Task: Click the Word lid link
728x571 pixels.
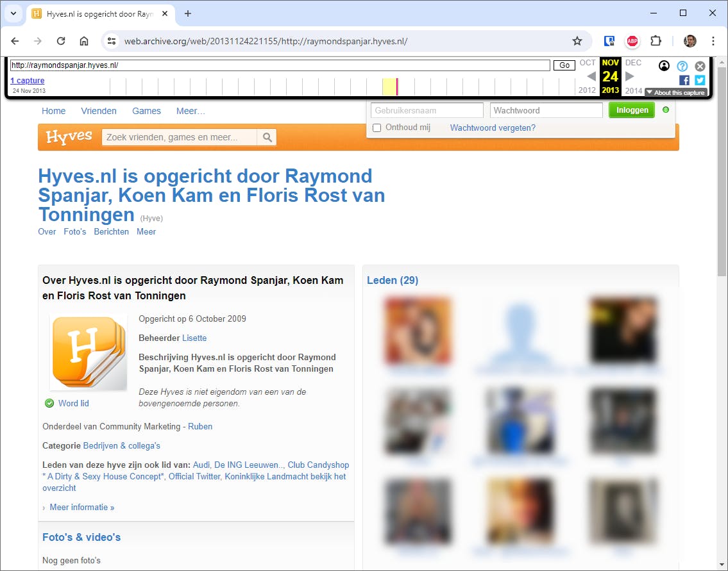Action: pyautogui.click(x=73, y=403)
